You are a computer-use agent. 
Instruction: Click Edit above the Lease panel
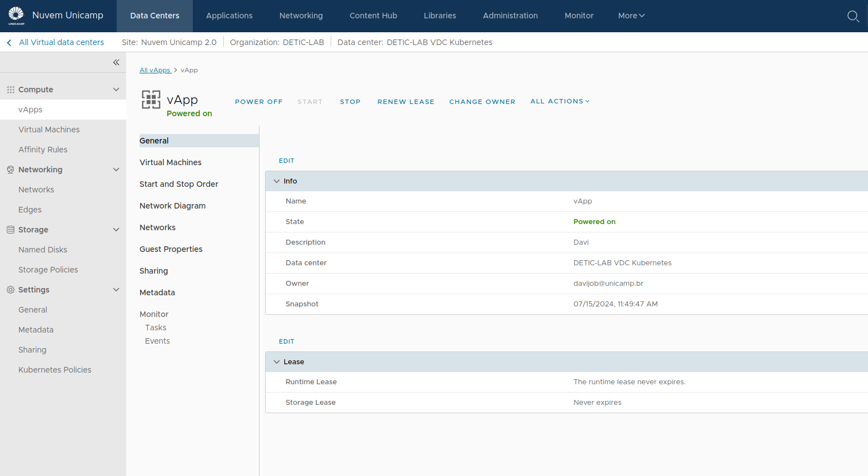point(287,341)
